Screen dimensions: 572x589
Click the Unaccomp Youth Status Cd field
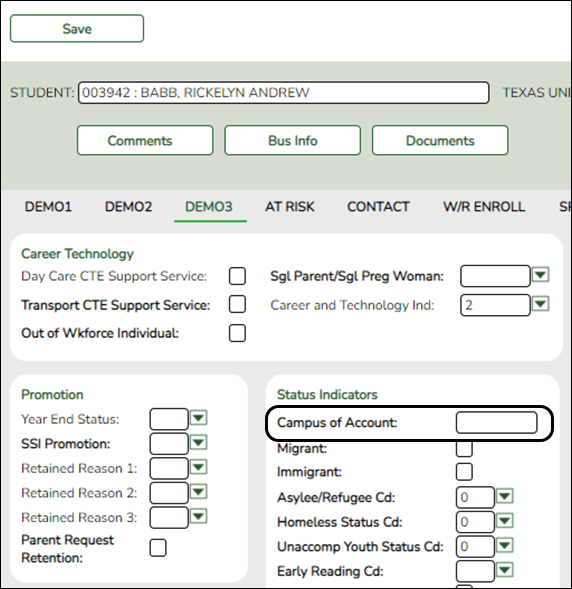(x=475, y=547)
